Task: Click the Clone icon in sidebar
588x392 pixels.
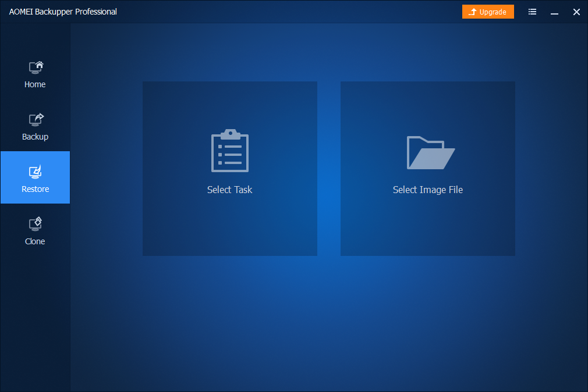Action: (x=36, y=224)
